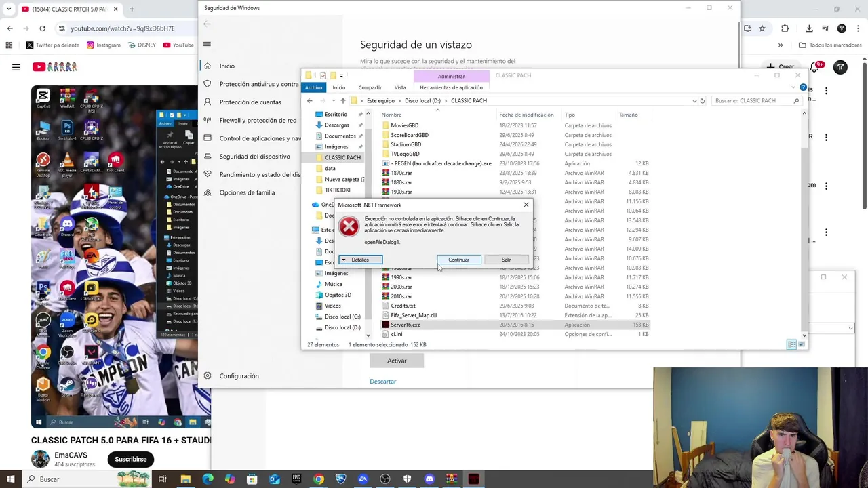Open the DISNEY bookmark in Chrome
The image size is (868, 488).
click(142, 45)
